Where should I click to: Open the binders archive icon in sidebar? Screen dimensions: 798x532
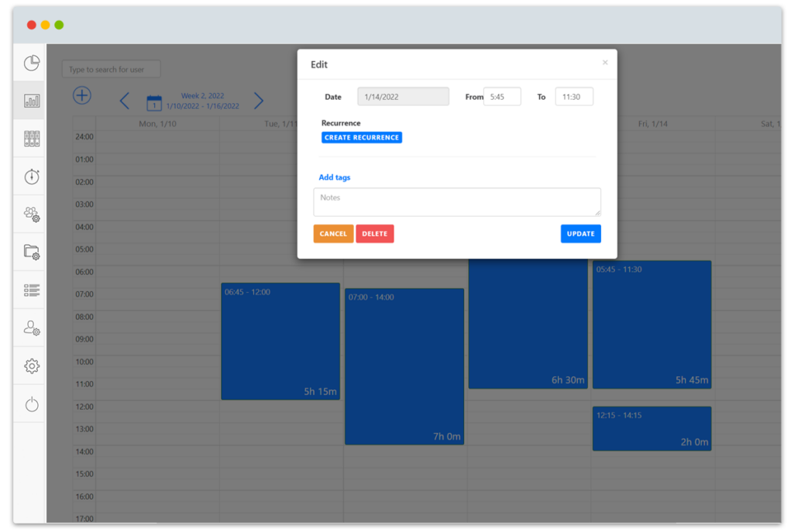(x=32, y=139)
